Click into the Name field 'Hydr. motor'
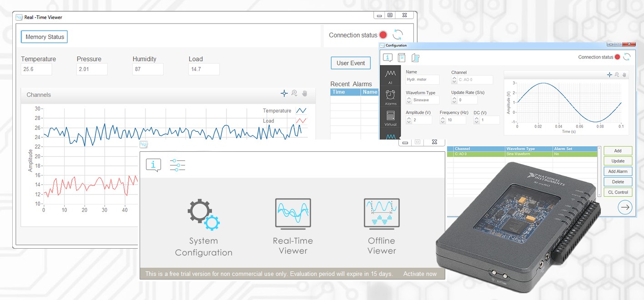This screenshot has width=644, height=300. coord(423,80)
